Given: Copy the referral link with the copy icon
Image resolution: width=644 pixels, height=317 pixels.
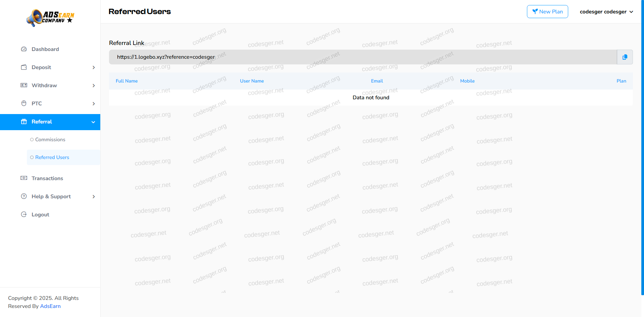Looking at the screenshot, I should click(625, 57).
